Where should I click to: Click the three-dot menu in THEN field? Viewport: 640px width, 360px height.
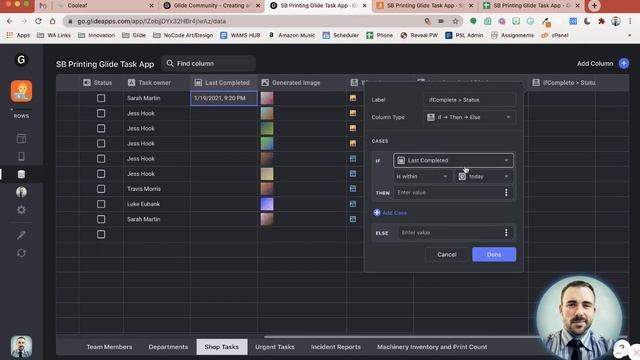pyautogui.click(x=506, y=193)
